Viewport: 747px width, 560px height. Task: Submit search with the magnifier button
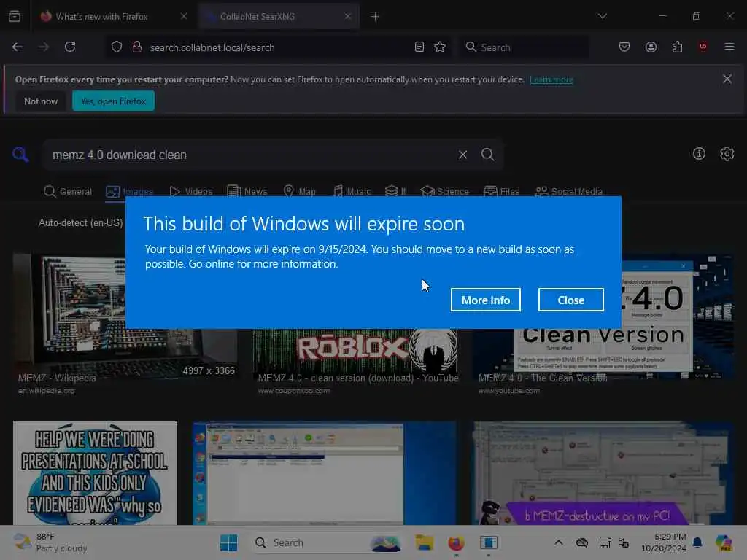coord(487,155)
